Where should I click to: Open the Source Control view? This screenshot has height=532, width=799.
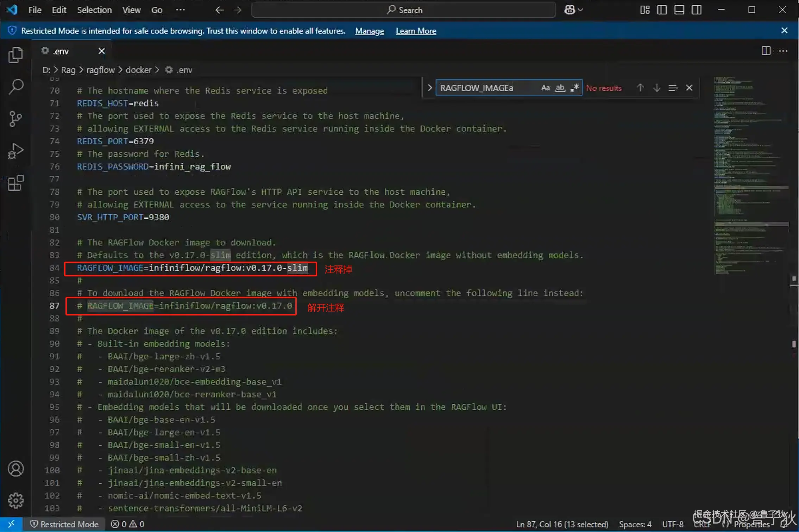click(15, 119)
